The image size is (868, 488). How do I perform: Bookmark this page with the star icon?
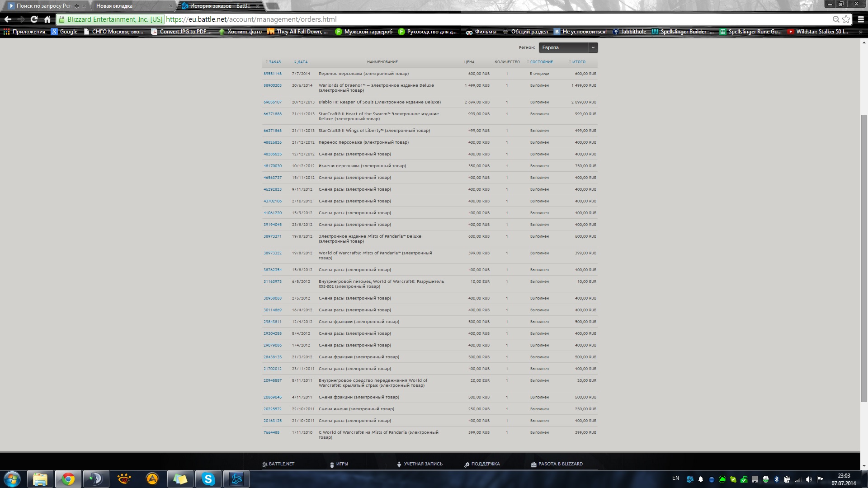point(846,19)
